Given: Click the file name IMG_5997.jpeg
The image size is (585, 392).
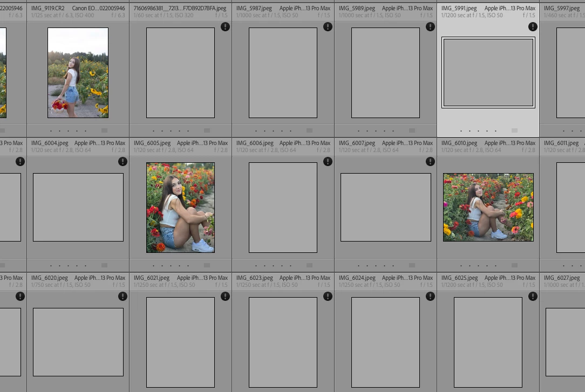Looking at the screenshot, I should pos(561,8).
